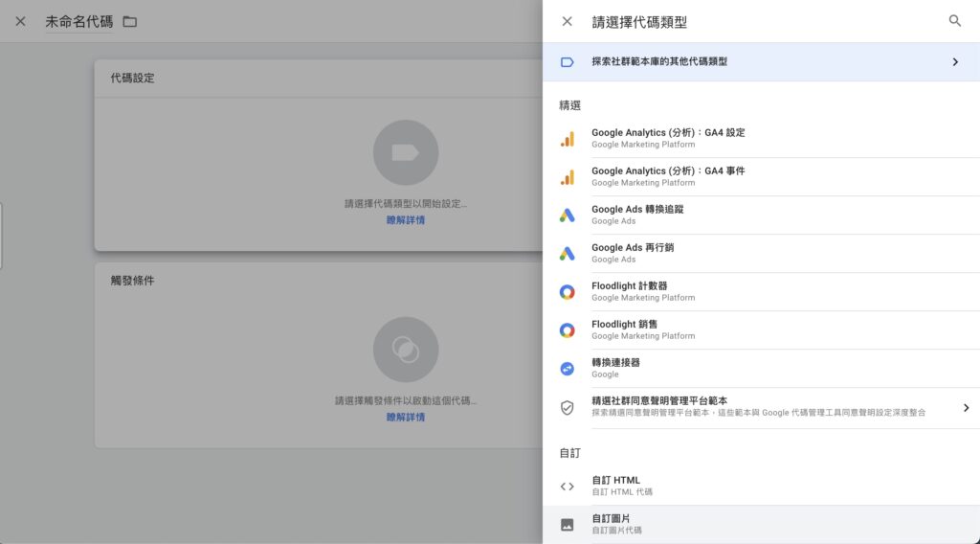980x544 pixels.
Task: Click the tag icon beside 探索社群範本庫
Action: (567, 62)
